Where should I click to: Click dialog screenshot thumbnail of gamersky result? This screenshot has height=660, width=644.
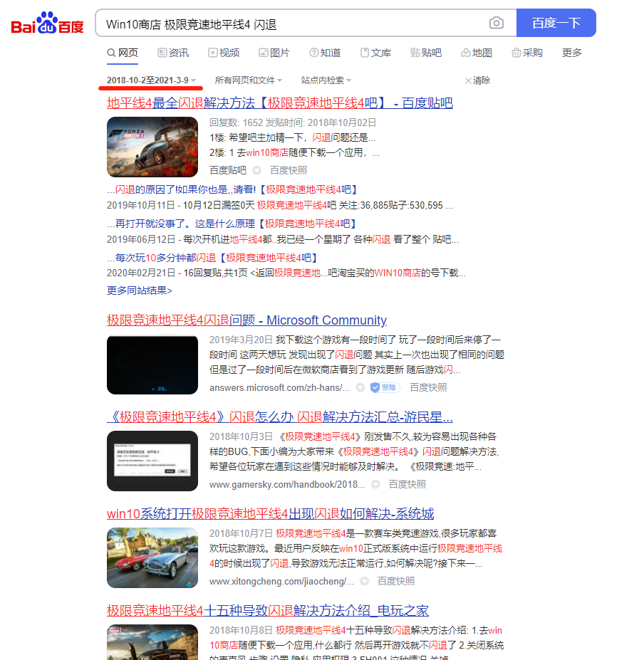click(x=152, y=461)
